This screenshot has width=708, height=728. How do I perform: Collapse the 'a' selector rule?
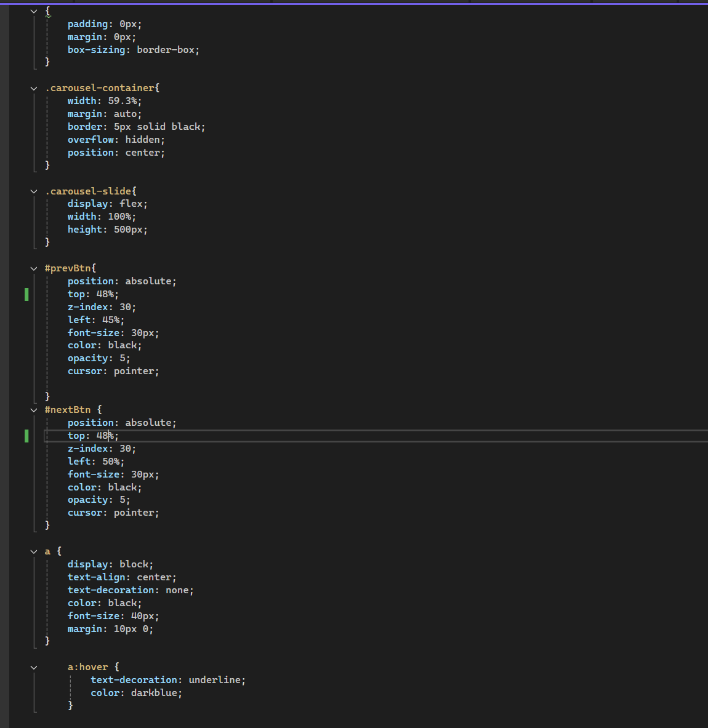point(34,551)
